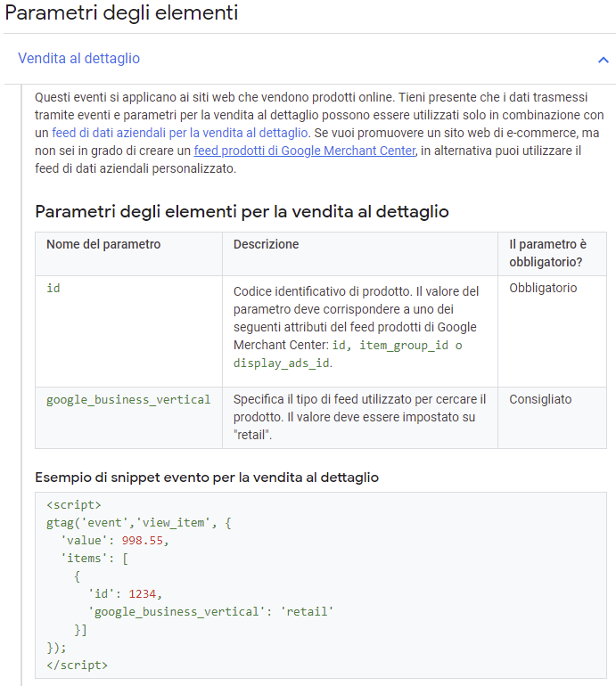Image resolution: width=616 pixels, height=686 pixels.
Task: Select the "Nome del parametro" column header
Action: click(103, 244)
